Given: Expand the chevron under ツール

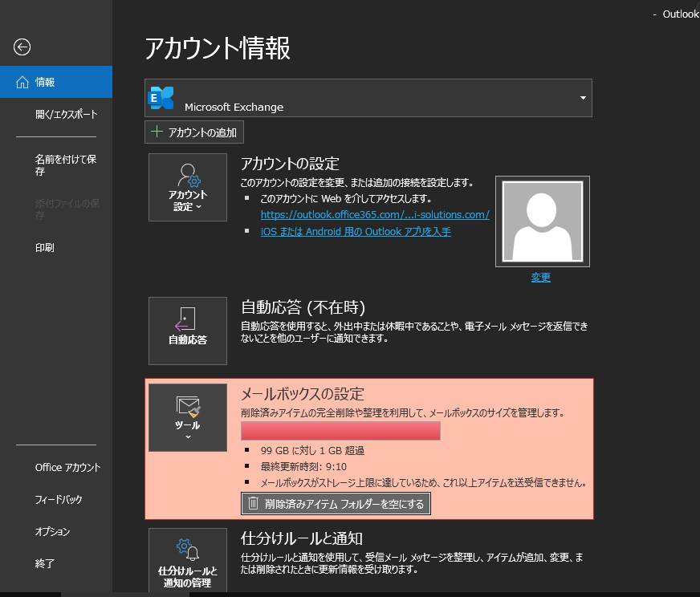Looking at the screenshot, I should pyautogui.click(x=188, y=437).
